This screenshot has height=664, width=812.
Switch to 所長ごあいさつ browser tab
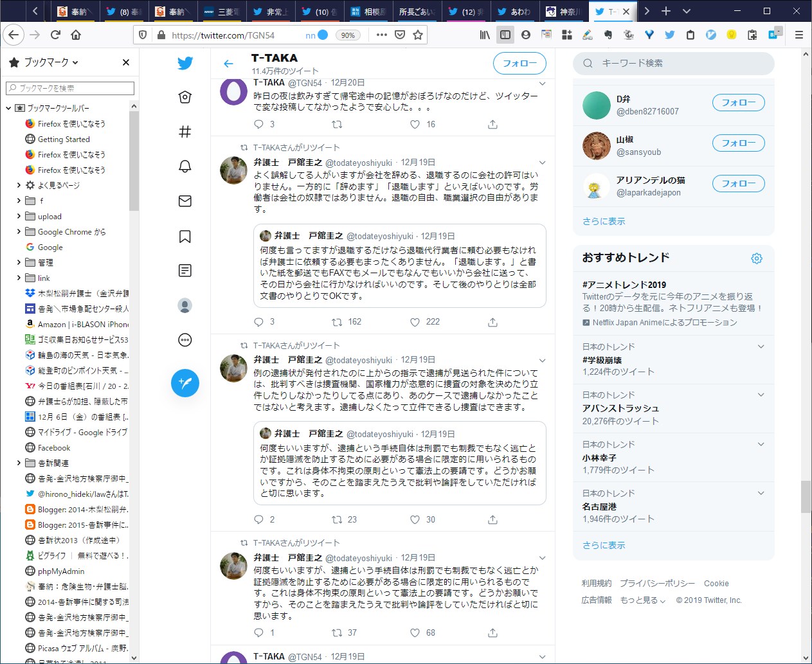(417, 12)
